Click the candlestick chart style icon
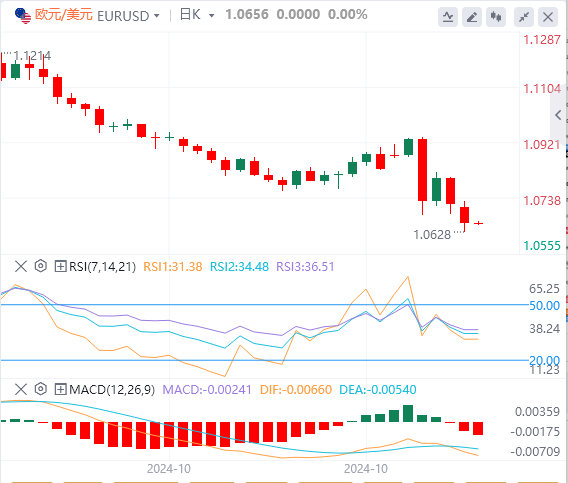 pyautogui.click(x=496, y=17)
